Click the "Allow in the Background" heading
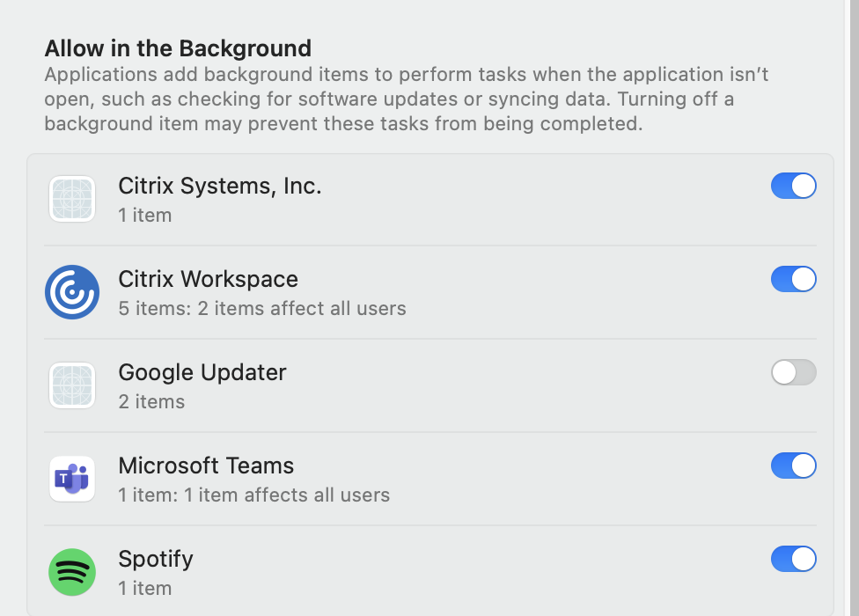This screenshot has width=859, height=616. pos(178,48)
